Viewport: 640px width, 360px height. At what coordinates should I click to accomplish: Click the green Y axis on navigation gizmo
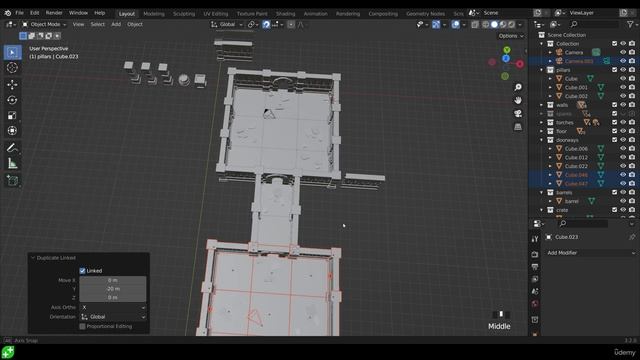[x=507, y=50]
